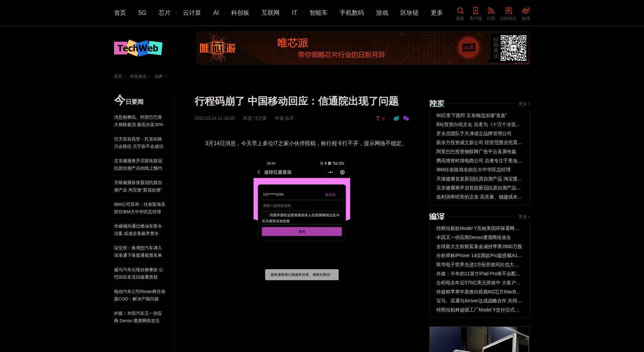
Task: Open the 智能车 nav item
Action: point(319,13)
